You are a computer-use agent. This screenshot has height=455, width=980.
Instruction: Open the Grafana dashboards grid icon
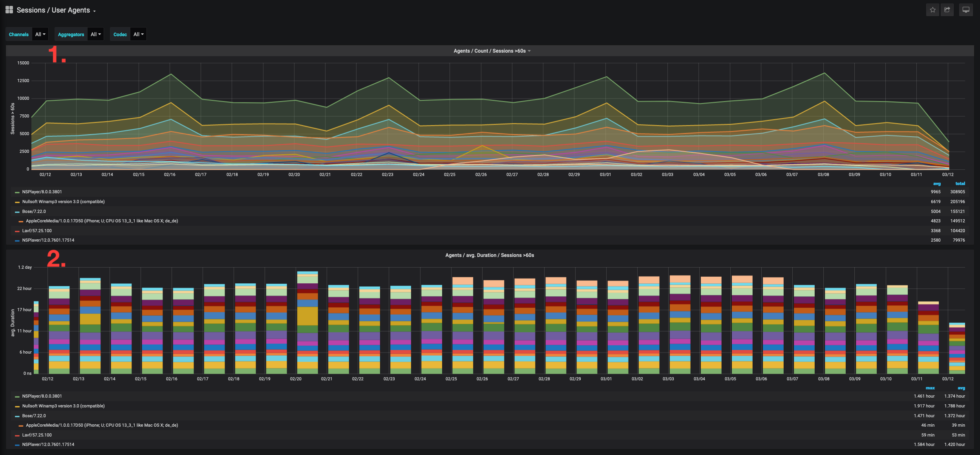[9, 10]
